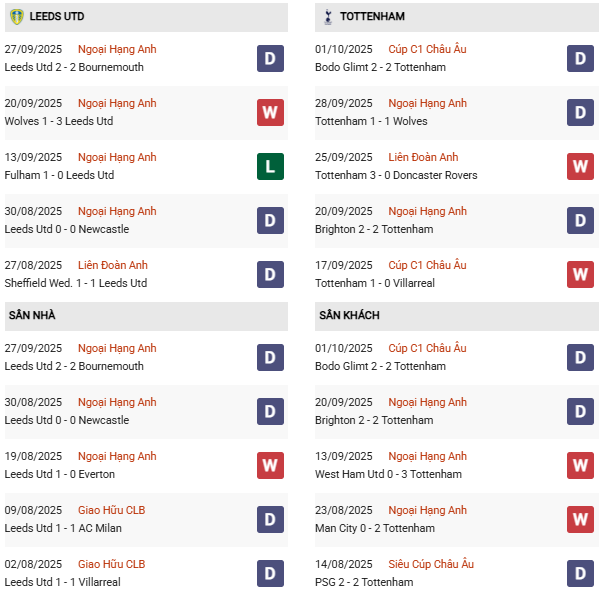Click the Leeds Utd club crest icon

(x=16, y=17)
